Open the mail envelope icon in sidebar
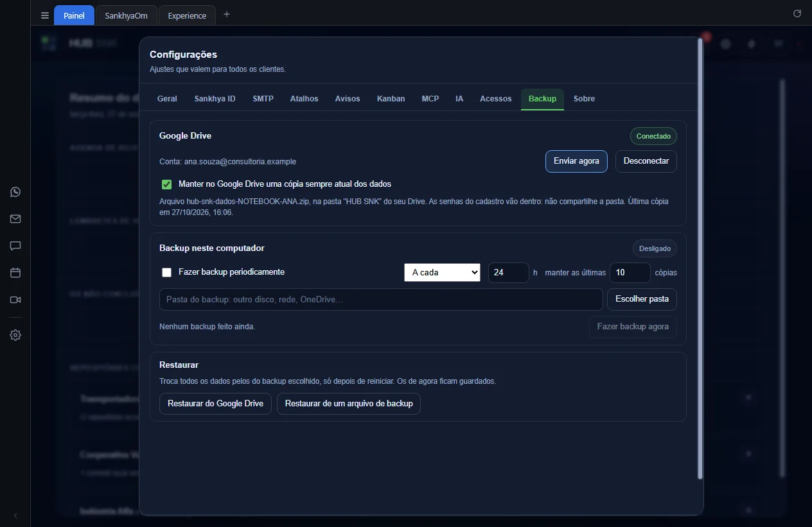 click(15, 219)
